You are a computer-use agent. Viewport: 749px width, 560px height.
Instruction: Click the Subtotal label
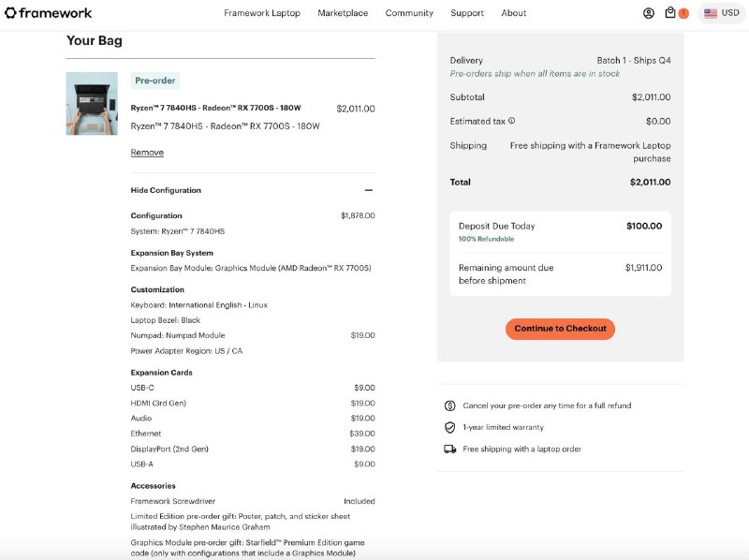click(467, 97)
